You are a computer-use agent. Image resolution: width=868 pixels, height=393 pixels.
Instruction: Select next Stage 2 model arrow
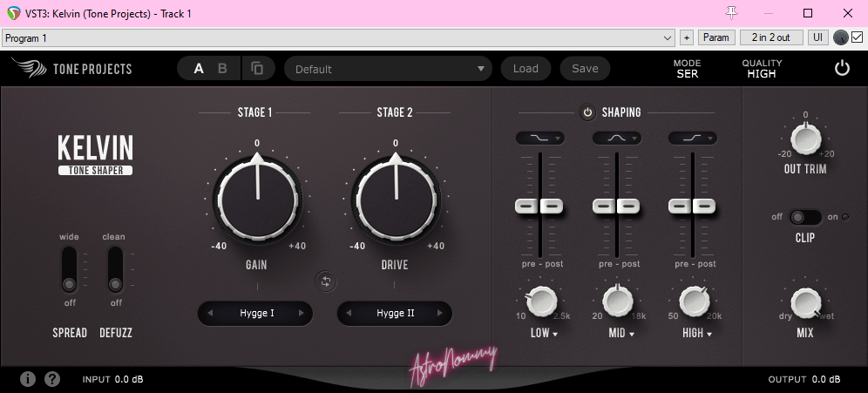[439, 313]
